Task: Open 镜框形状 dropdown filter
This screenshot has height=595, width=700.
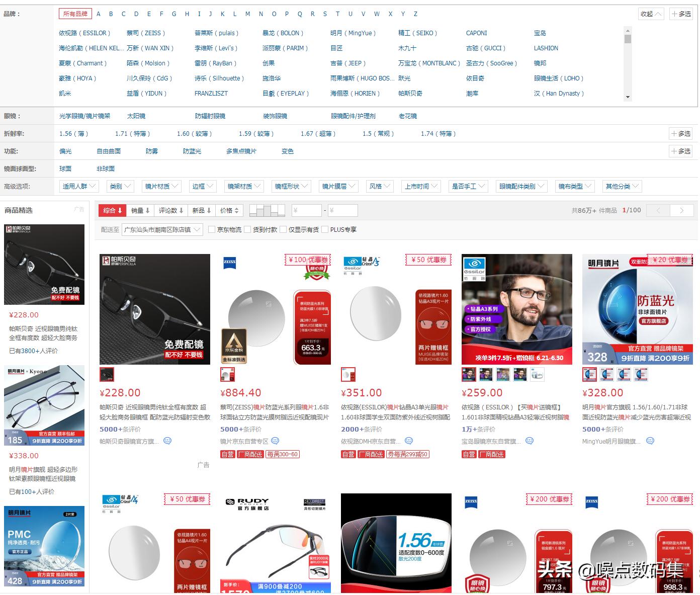Action: [292, 187]
